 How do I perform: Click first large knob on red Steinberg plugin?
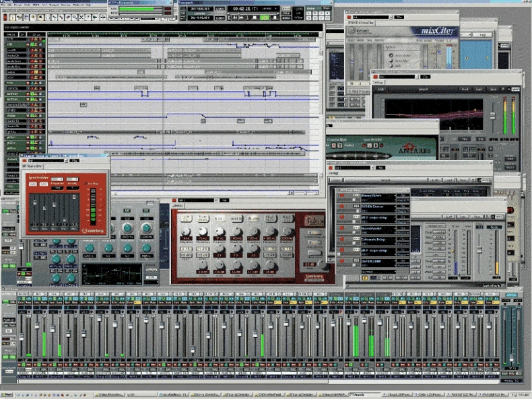pyautogui.click(x=185, y=230)
